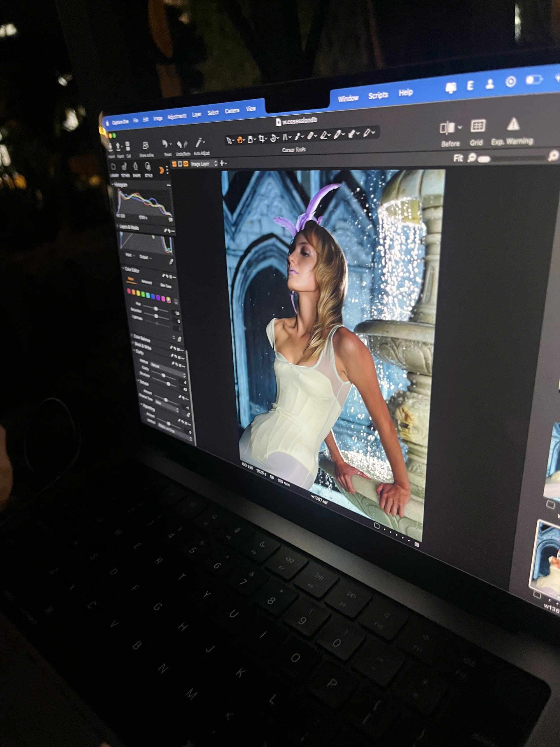Open the Camera menu
The width and height of the screenshot is (560, 747).
(x=232, y=111)
